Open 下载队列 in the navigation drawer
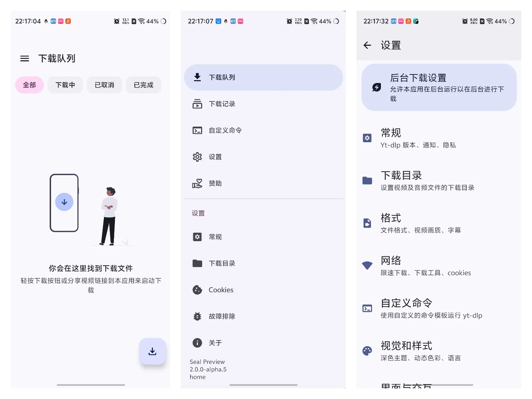The width and height of the screenshot is (532, 399). click(263, 77)
